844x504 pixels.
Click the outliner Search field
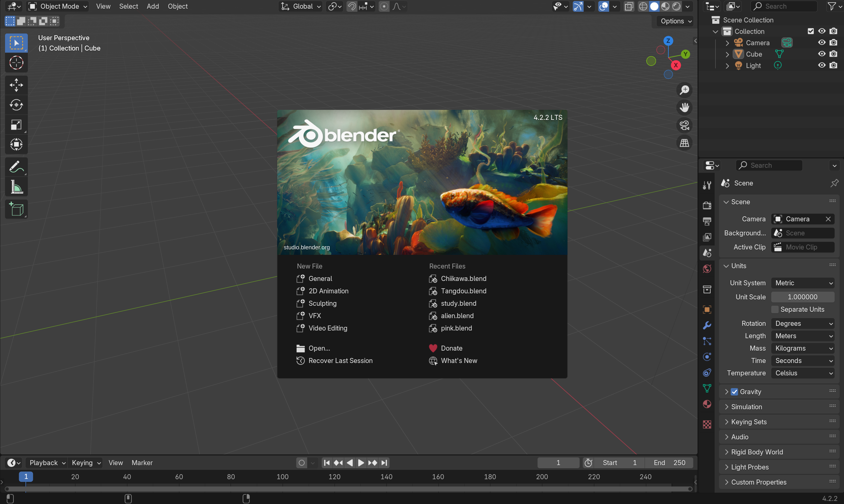pyautogui.click(x=785, y=6)
